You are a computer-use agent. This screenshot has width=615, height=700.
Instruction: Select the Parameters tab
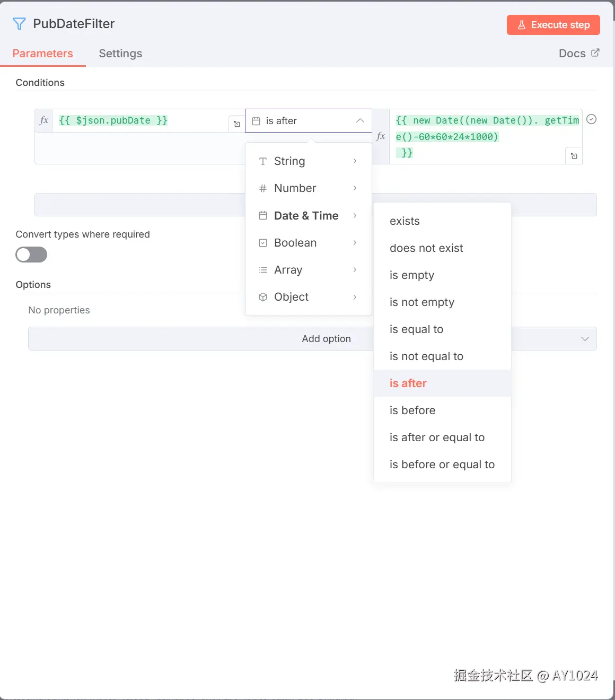coord(43,54)
